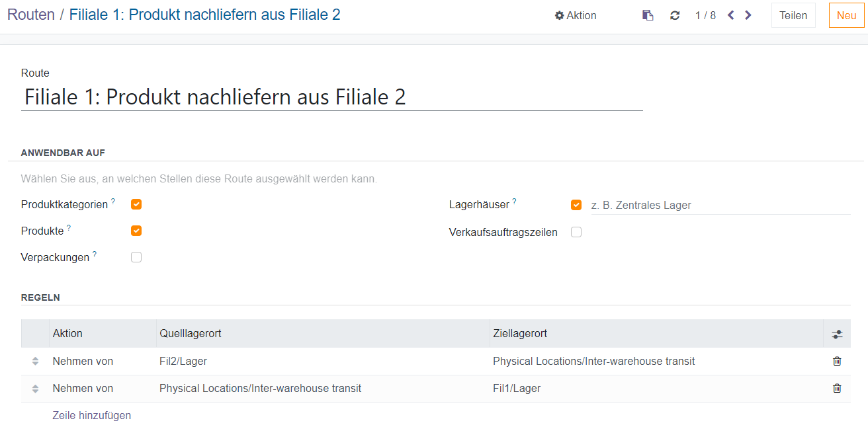
Task: Go to previous record with left chevron
Action: tap(731, 15)
